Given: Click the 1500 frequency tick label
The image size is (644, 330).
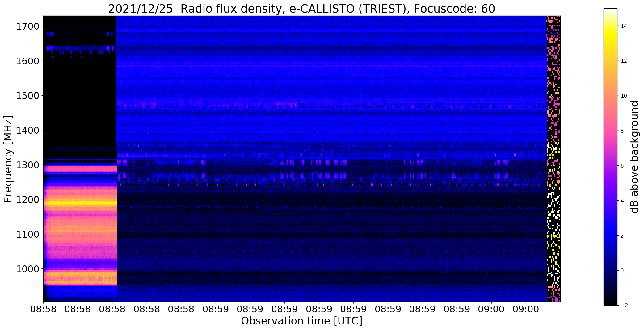Looking at the screenshot, I should pos(27,96).
